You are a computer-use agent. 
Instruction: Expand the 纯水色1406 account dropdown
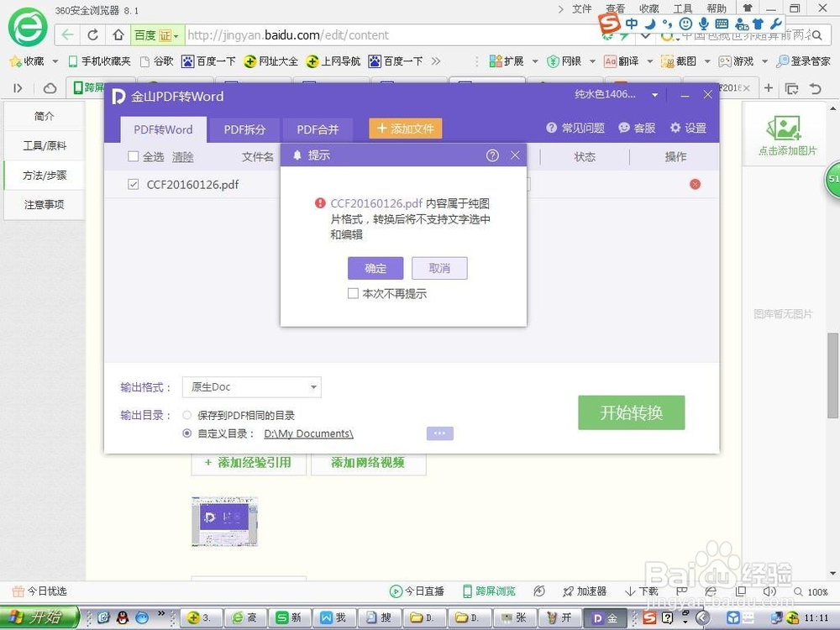coord(654,96)
